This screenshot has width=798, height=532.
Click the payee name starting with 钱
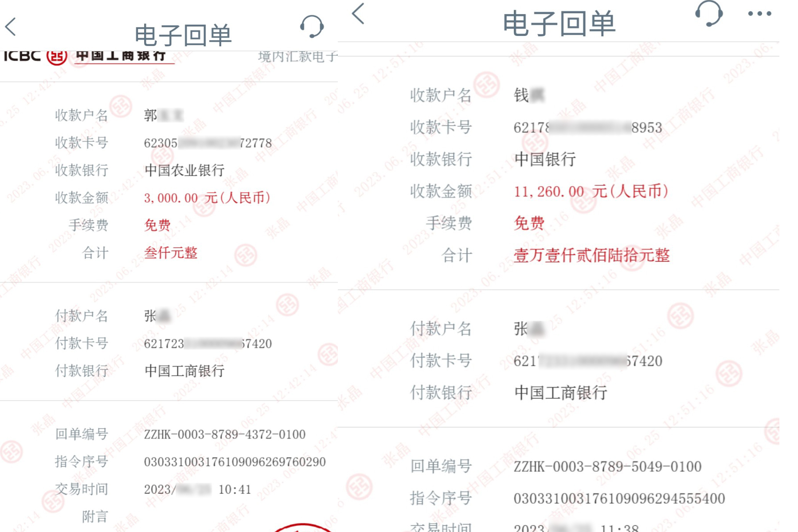pyautogui.click(x=529, y=95)
